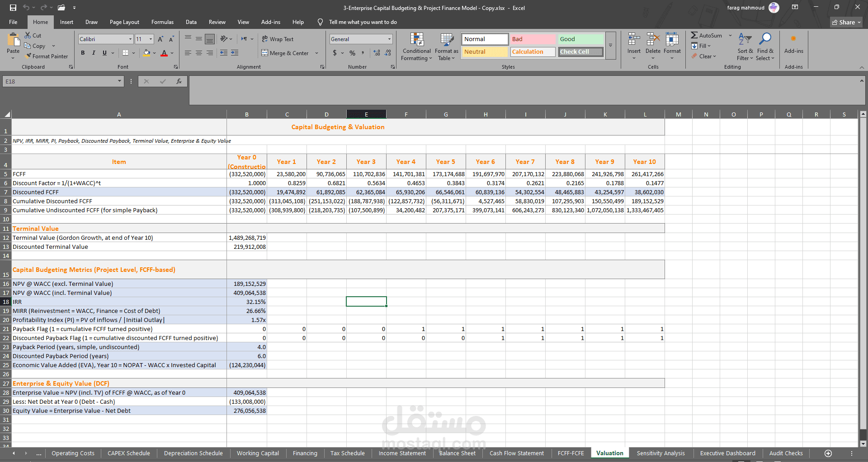Expand the formula bar

(862, 81)
